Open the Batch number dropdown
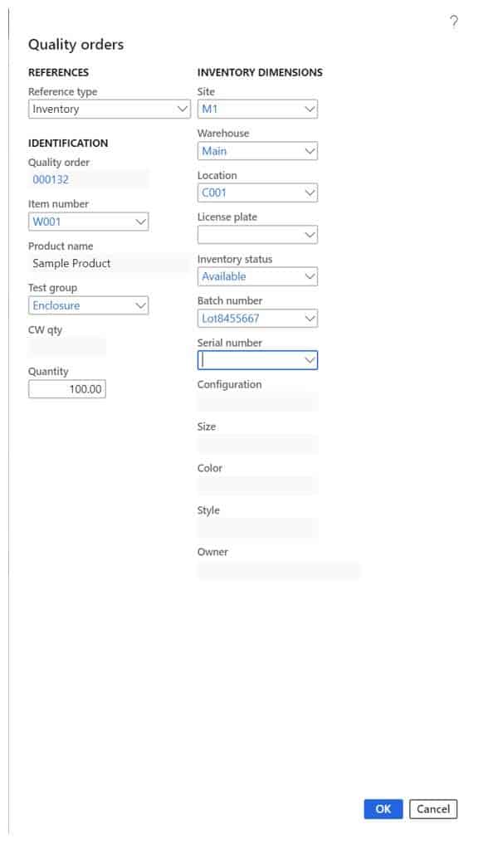 click(310, 319)
